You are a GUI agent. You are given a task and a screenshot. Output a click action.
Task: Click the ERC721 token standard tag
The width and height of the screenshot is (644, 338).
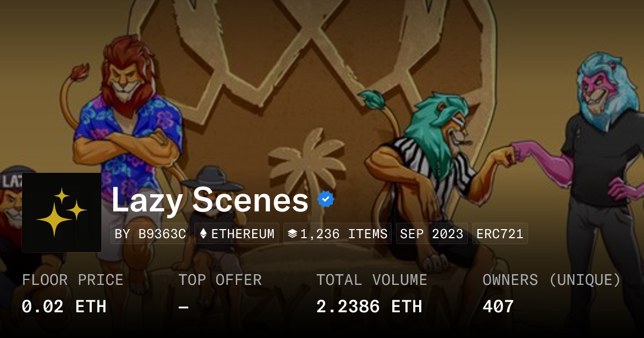point(500,234)
